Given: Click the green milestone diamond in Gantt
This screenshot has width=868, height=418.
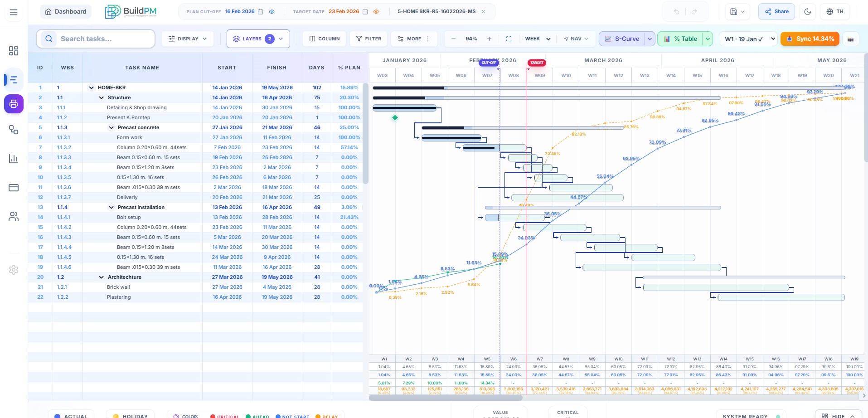Looking at the screenshot, I should 395,117.
